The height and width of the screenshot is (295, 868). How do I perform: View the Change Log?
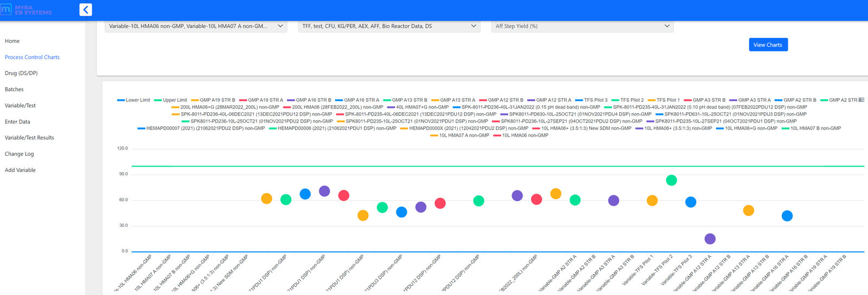(x=19, y=154)
